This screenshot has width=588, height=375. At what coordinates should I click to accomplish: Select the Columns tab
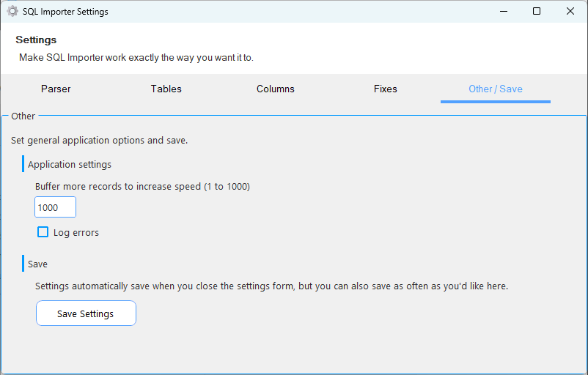click(276, 89)
